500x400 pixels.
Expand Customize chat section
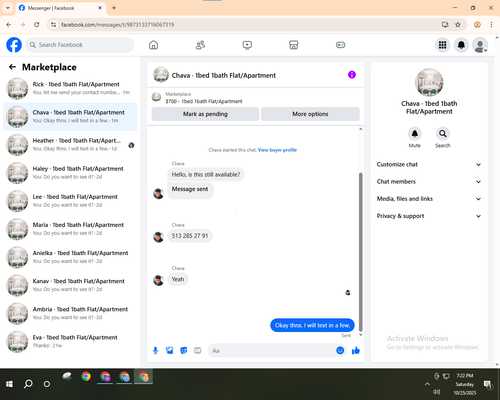(429, 164)
